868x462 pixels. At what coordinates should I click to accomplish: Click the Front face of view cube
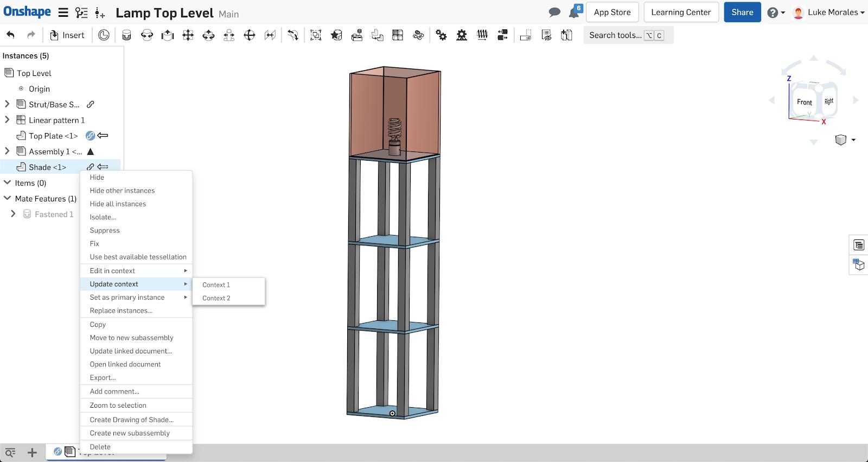(804, 102)
